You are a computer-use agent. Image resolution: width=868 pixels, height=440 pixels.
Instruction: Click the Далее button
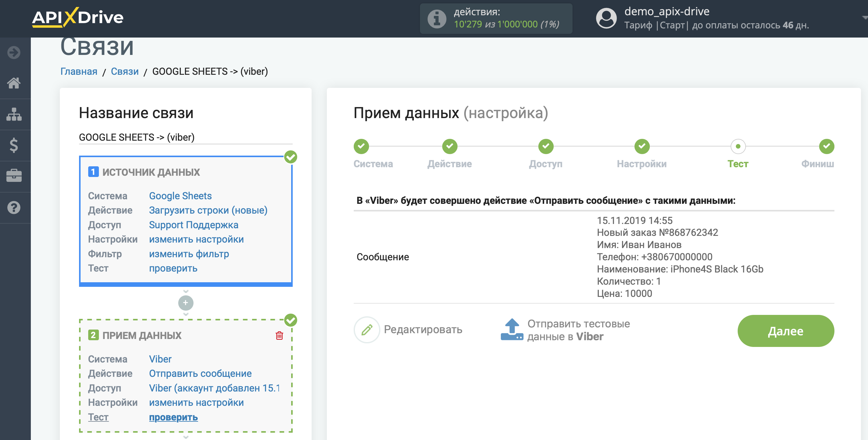[786, 331]
